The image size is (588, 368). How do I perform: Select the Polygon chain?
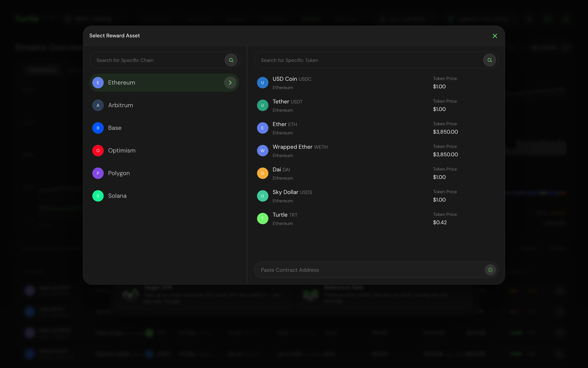click(164, 173)
